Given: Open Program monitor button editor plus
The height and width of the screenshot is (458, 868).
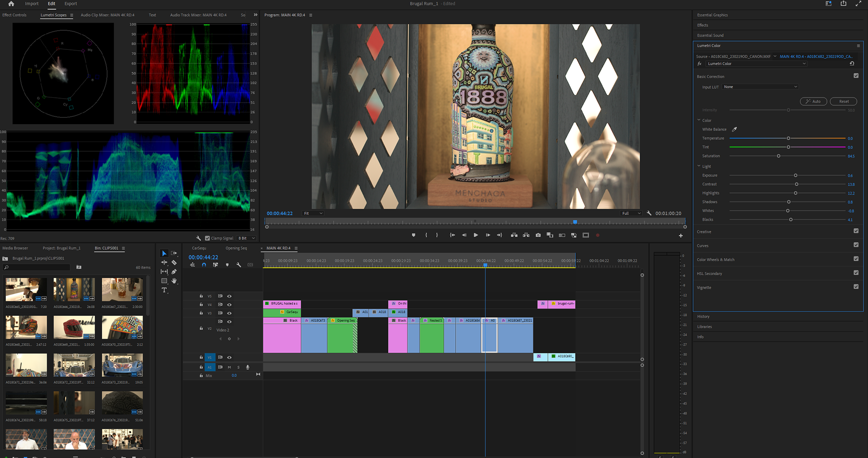Looking at the screenshot, I should click(x=681, y=235).
